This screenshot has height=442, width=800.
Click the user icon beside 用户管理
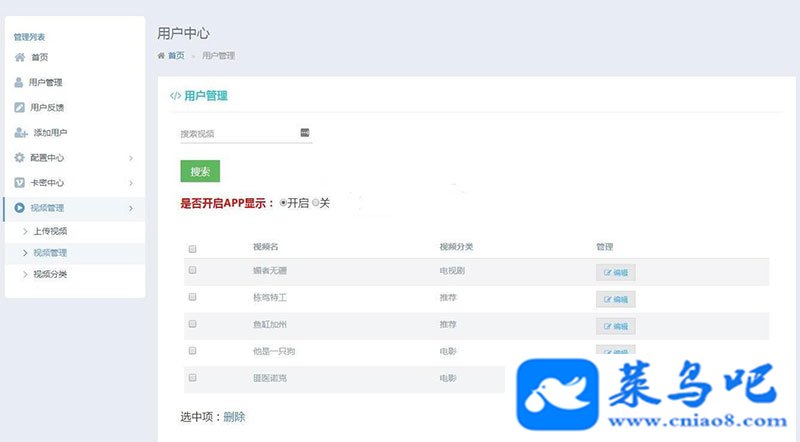pos(19,82)
